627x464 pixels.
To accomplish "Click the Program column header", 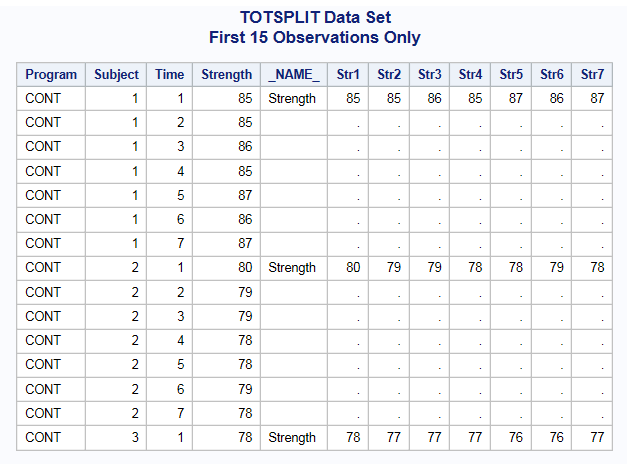I will tap(51, 74).
